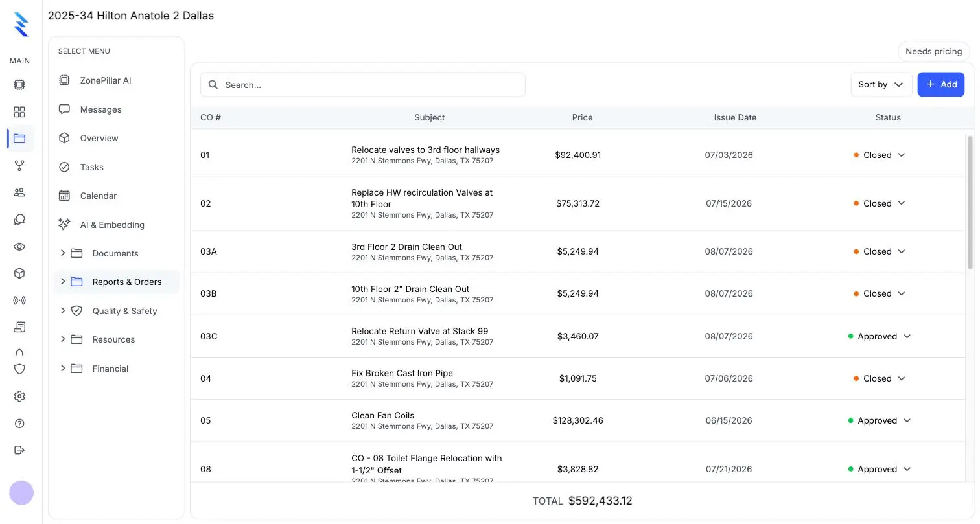Open 'CO - 08 Toilet Flange Relocation' row
980x524 pixels.
[x=578, y=462]
